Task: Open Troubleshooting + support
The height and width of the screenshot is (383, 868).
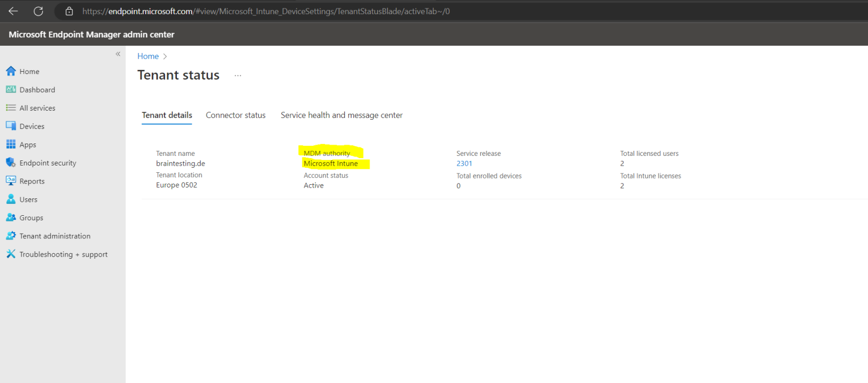Action: pyautogui.click(x=64, y=254)
